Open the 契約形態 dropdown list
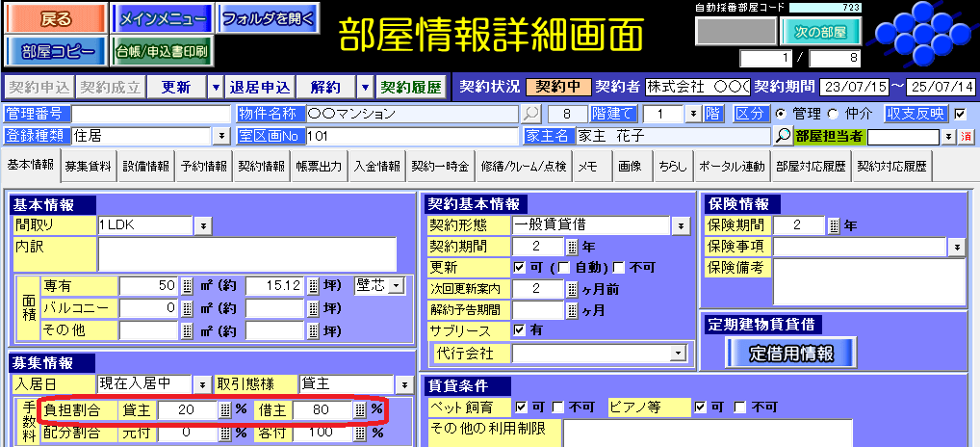980x447 pixels. [x=682, y=225]
